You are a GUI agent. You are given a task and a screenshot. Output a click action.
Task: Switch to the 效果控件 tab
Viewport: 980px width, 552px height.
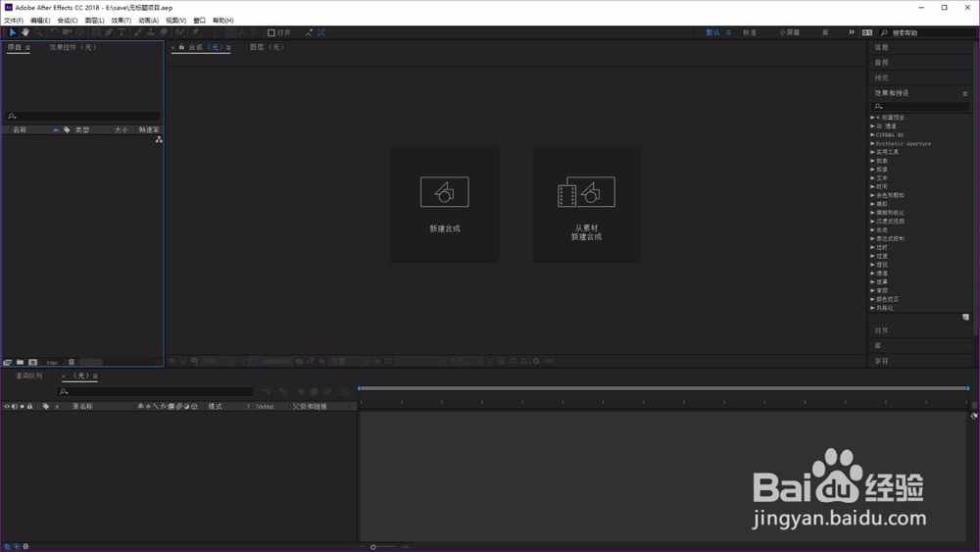[x=73, y=47]
